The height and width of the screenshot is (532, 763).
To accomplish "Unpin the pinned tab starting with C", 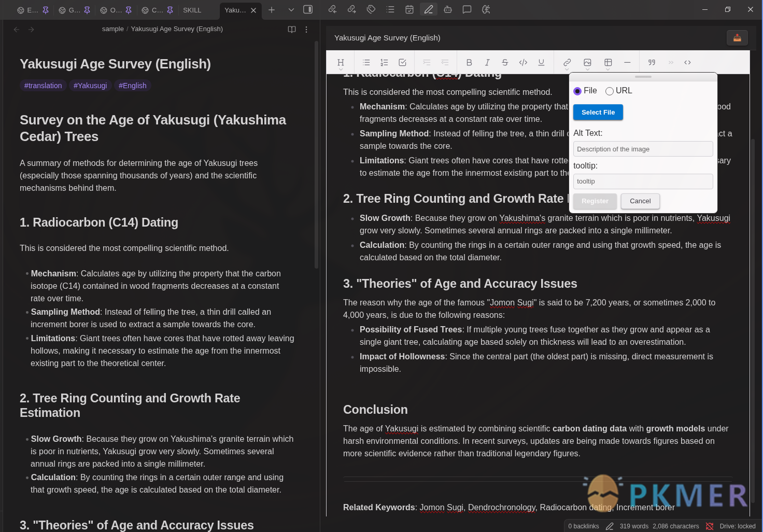I will click(x=170, y=10).
